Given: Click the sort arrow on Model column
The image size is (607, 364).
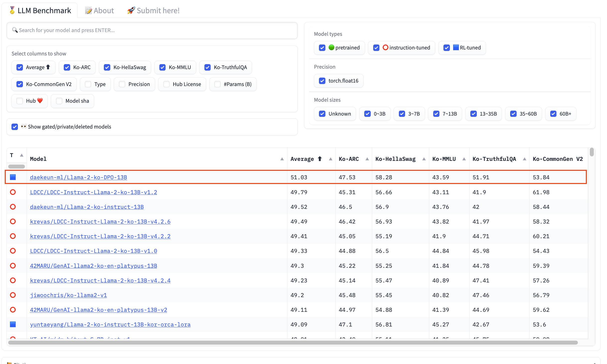Looking at the screenshot, I should (x=282, y=159).
